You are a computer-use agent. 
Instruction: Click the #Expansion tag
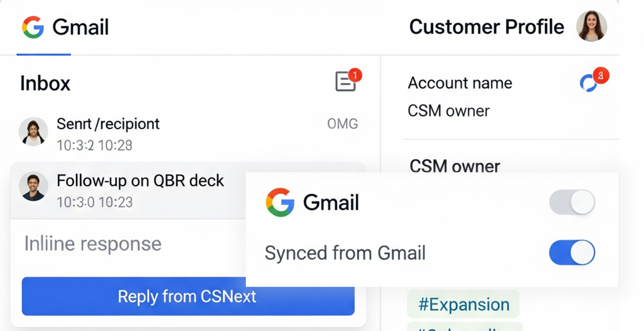tap(464, 305)
